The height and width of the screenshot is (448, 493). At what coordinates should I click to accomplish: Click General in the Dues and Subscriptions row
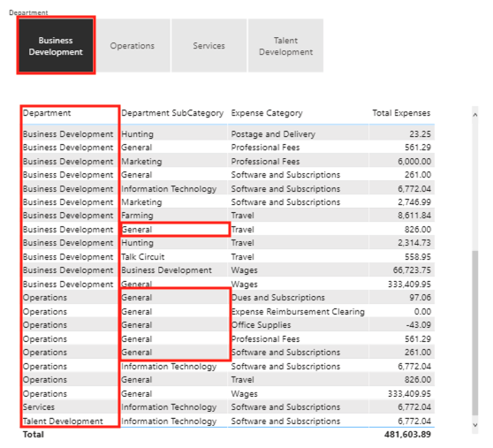tap(136, 298)
